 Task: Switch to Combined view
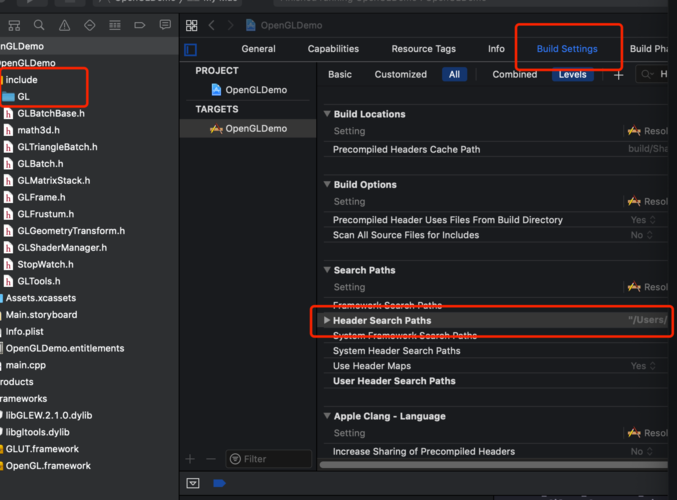[x=515, y=74]
